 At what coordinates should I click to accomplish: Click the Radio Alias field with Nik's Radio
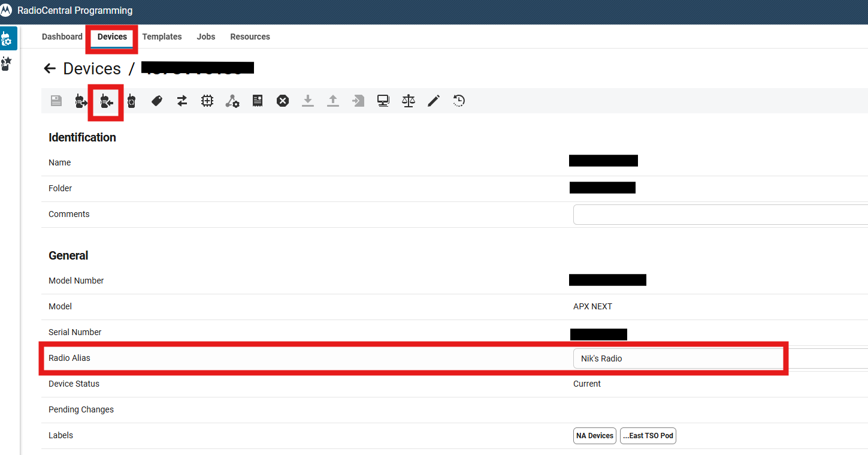[x=721, y=358]
